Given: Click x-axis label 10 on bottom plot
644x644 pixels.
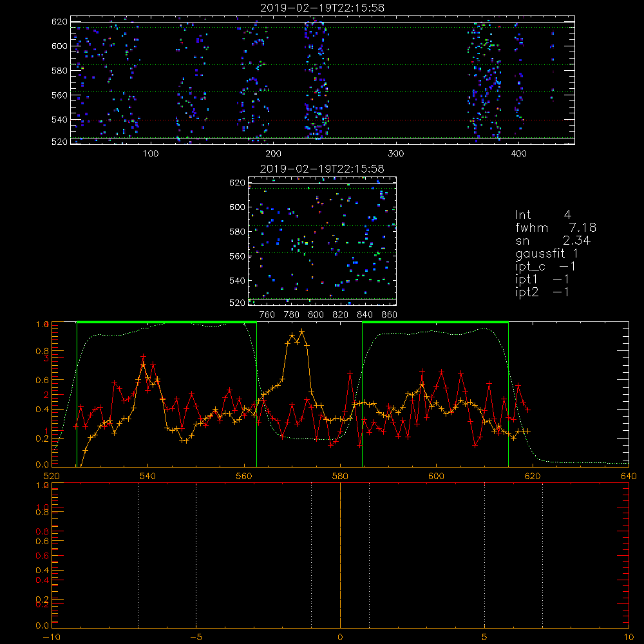Looking at the screenshot, I should click(629, 637).
